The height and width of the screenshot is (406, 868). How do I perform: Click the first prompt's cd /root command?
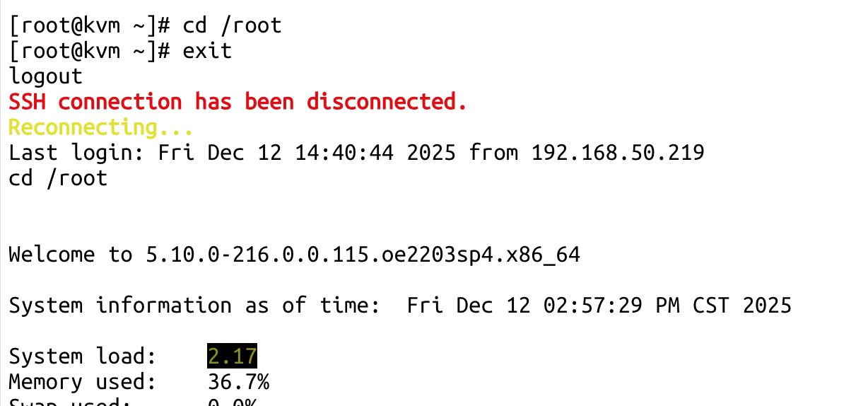(232, 25)
